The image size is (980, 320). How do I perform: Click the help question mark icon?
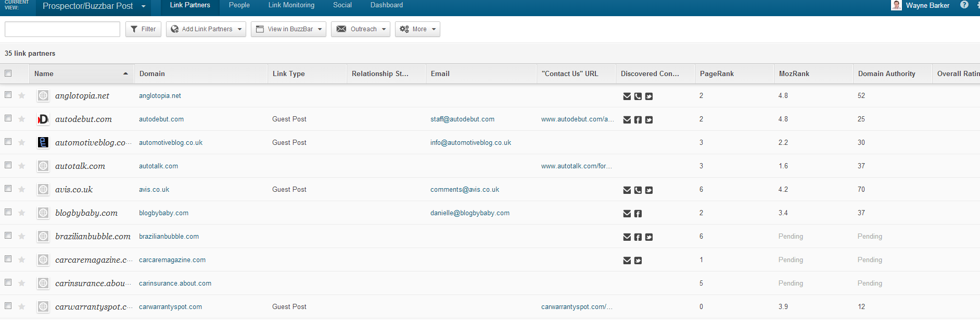[964, 5]
